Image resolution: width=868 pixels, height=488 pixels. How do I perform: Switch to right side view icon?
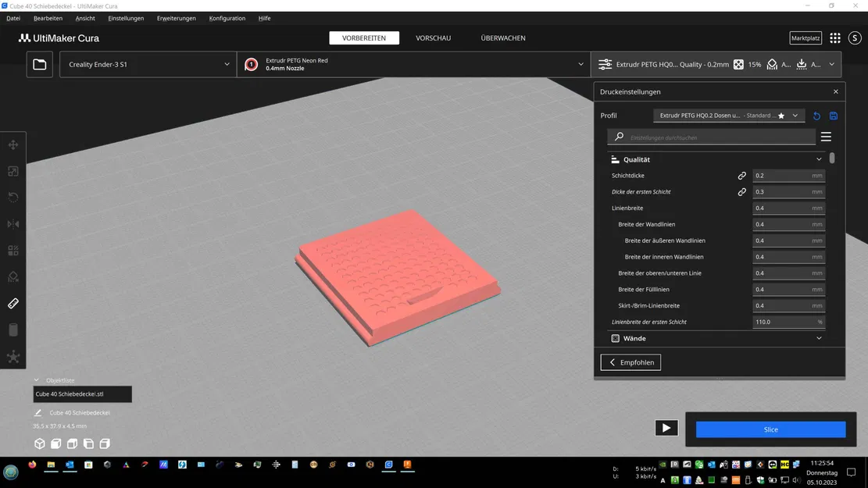click(105, 443)
